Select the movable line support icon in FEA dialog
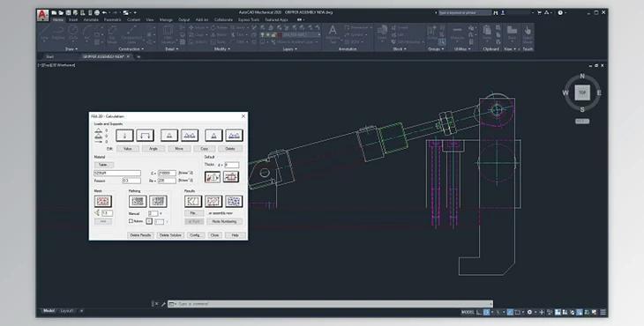644x326 pixels. point(234,136)
